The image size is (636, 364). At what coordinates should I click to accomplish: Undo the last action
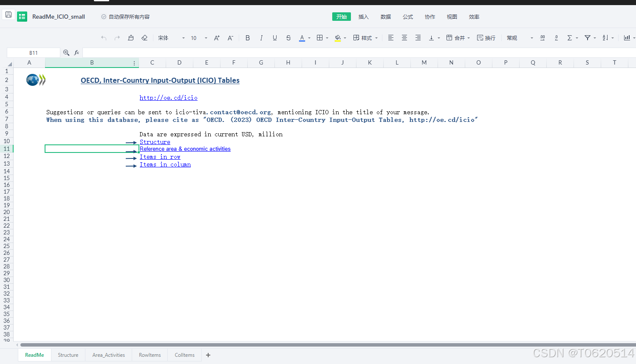click(104, 38)
